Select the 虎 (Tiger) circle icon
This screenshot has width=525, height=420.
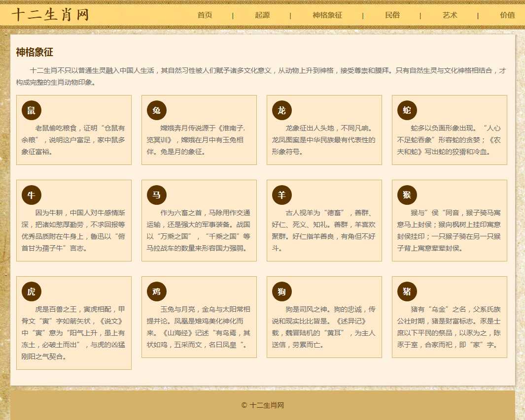(31, 291)
